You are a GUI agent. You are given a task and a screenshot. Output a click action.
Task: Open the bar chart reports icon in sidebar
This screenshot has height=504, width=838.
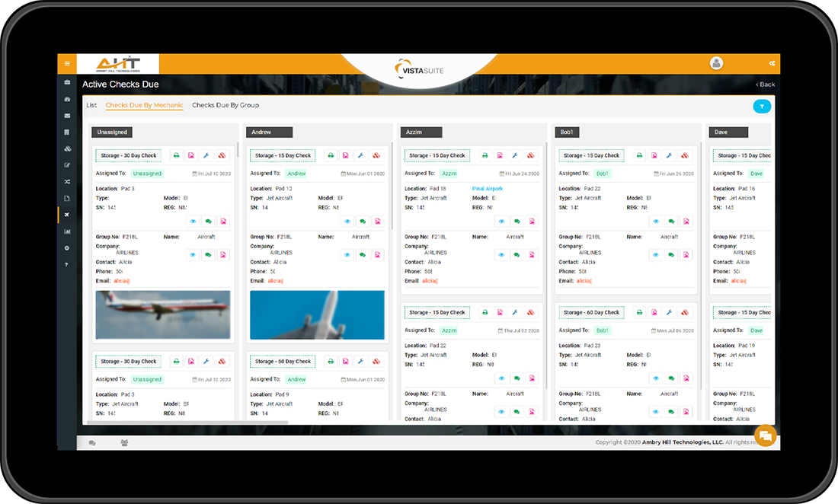pyautogui.click(x=67, y=231)
